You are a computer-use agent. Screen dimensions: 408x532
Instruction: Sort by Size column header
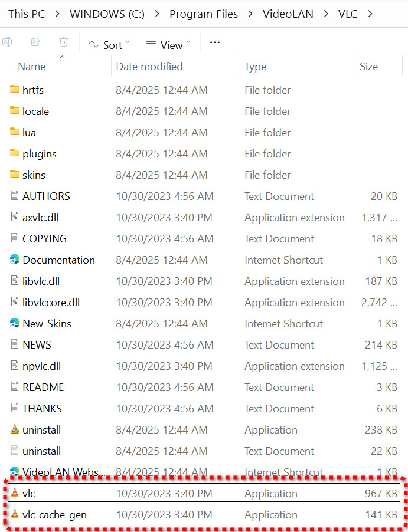368,67
